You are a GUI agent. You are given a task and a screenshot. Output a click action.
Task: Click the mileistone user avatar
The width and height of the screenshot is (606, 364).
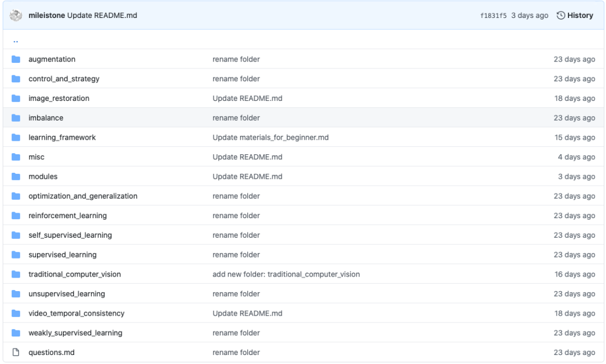tap(16, 16)
